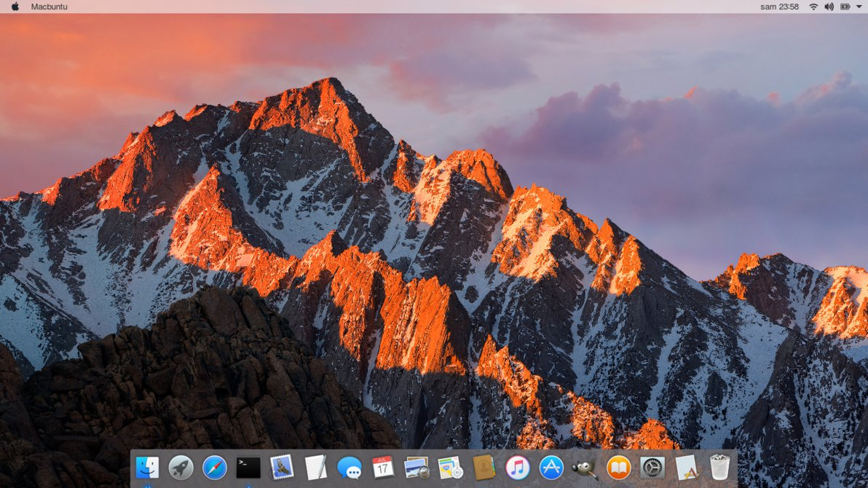Screen dimensions: 868x488
Task: Open the Terminal app in dock
Action: 248,468
